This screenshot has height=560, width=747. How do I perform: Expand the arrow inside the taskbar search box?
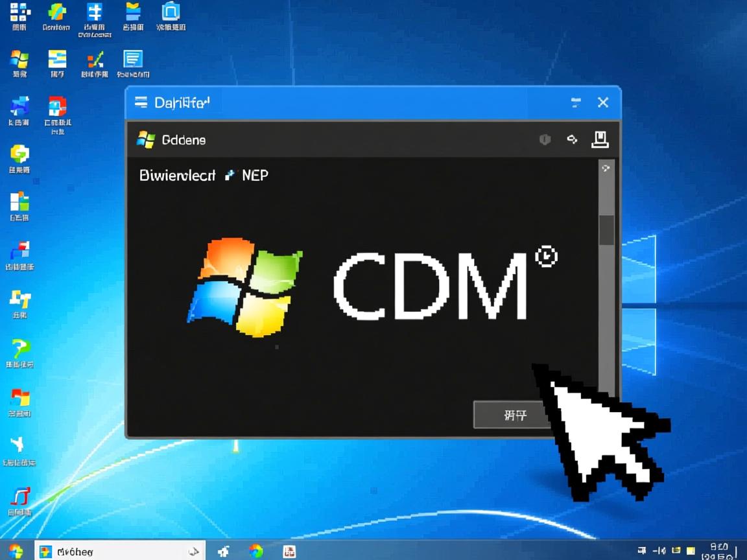coord(193,552)
